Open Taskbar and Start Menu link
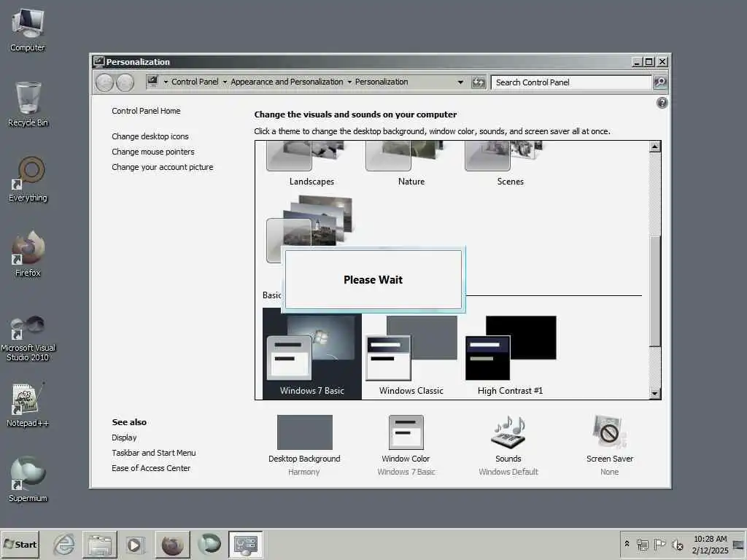 coord(153,453)
